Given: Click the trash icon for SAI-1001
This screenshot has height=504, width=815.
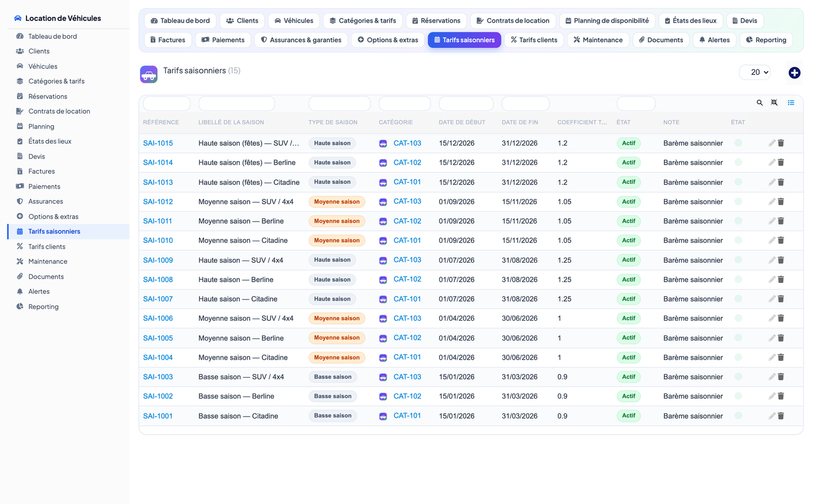Looking at the screenshot, I should click(781, 416).
